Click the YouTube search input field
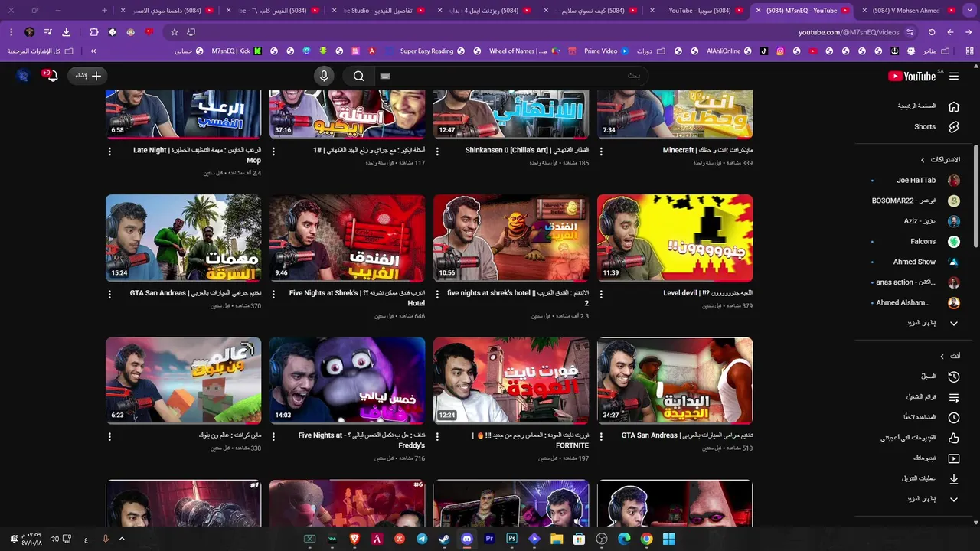This screenshot has height=551, width=980. coord(511,76)
